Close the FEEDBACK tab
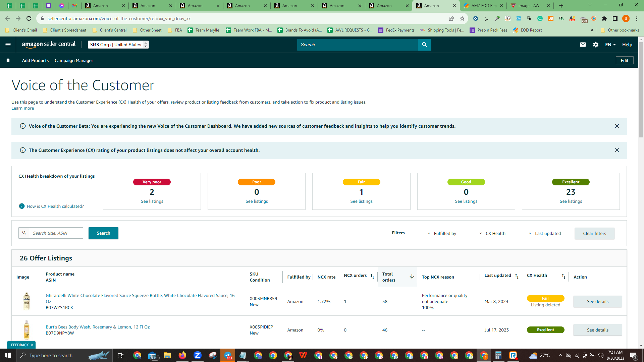The image size is (644, 362). [x=32, y=345]
